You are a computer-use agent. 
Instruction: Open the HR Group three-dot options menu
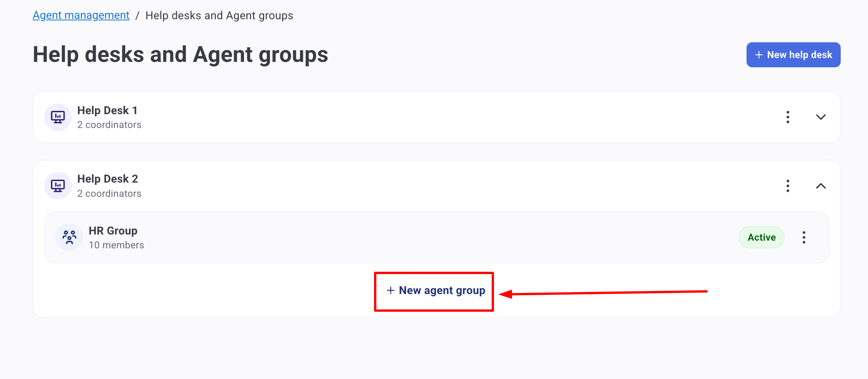tap(804, 238)
